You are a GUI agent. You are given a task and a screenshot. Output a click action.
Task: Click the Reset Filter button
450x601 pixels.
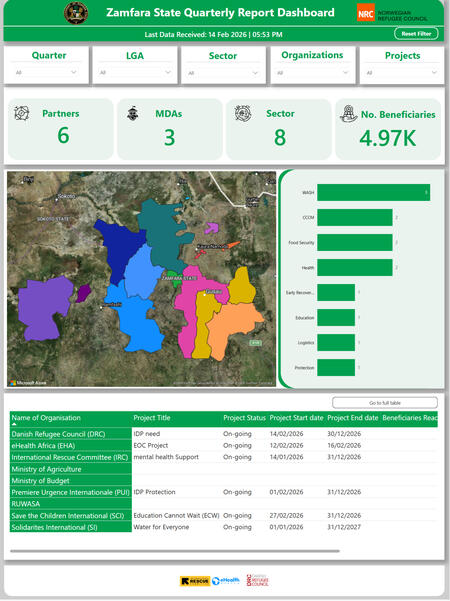[416, 34]
